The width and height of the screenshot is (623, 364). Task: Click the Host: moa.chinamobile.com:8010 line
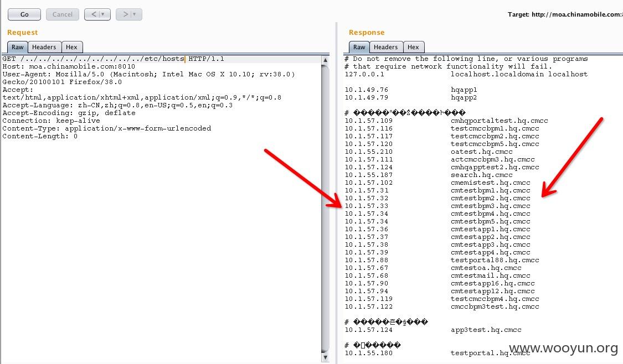[x=69, y=67]
